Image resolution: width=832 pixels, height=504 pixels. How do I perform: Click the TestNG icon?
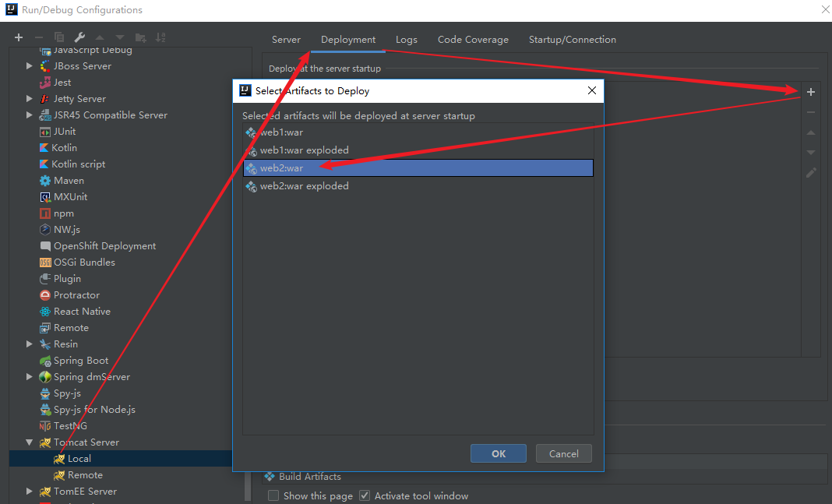[x=45, y=426]
